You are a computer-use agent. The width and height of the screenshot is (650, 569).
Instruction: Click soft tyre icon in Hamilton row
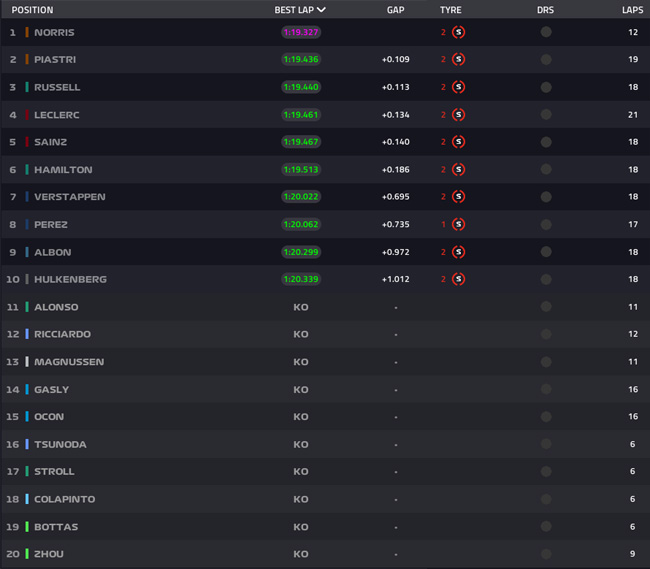(x=458, y=169)
